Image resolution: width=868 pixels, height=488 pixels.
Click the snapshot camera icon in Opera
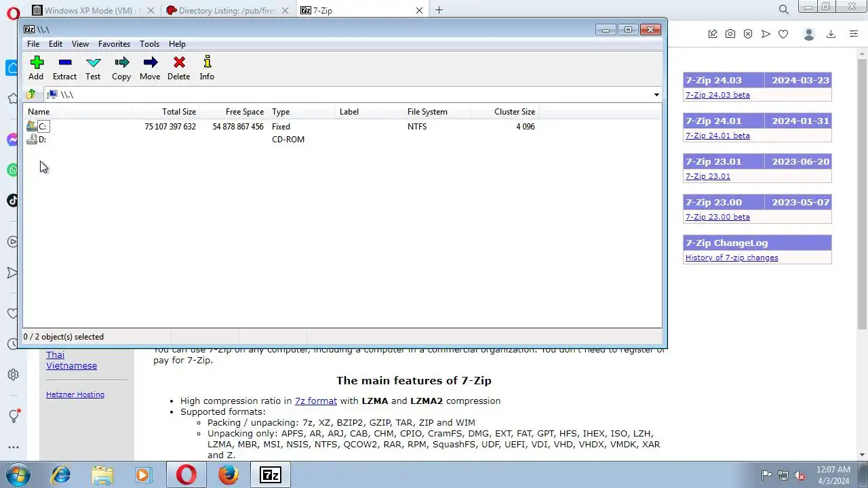pos(730,34)
